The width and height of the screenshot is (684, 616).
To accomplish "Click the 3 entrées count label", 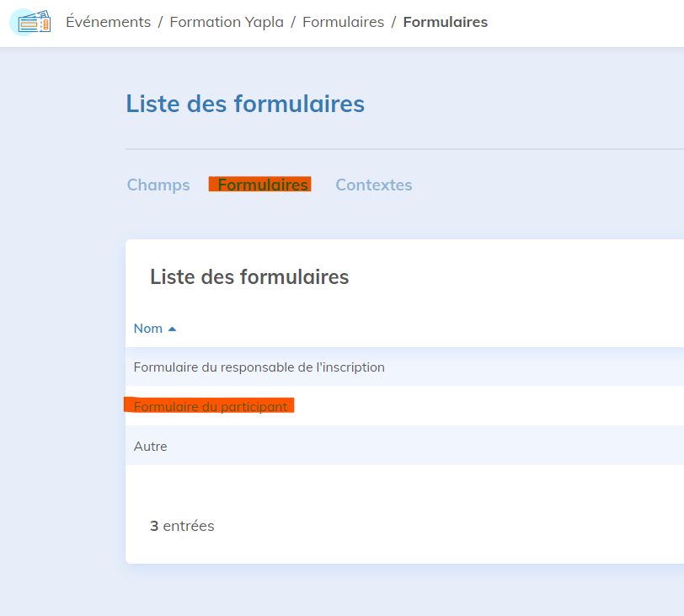I will coord(182,525).
